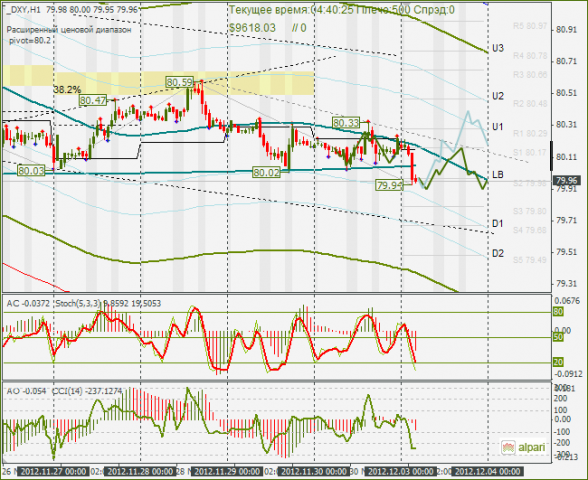588x480 pixels.
Task: Select the 'Расширенный ценовой диапазон' label
Action: [69, 30]
